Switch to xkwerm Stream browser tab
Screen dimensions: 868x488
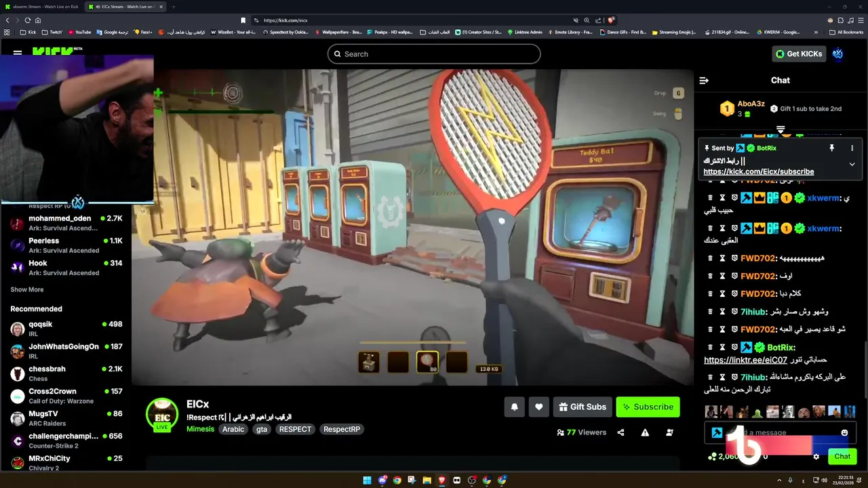42,7
